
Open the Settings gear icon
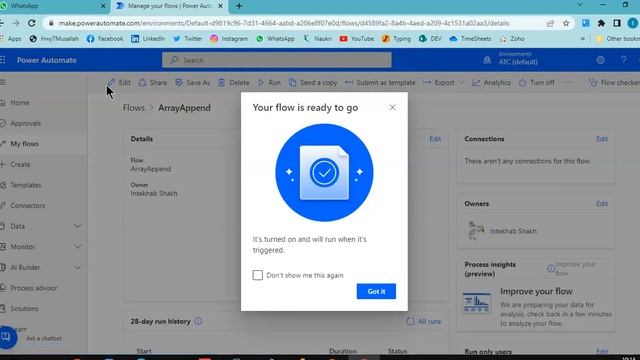(600, 60)
